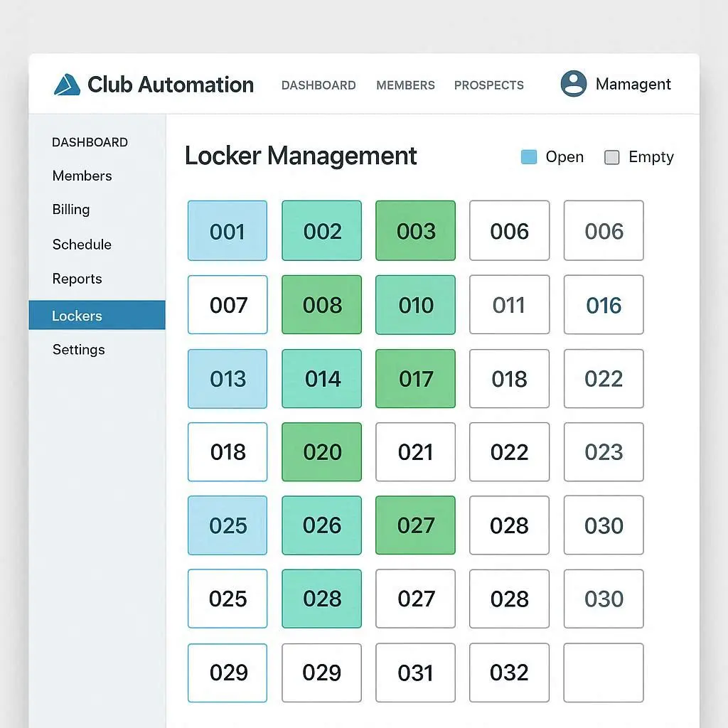This screenshot has height=728, width=728.
Task: Click the Mamagent account name
Action: 633,84
